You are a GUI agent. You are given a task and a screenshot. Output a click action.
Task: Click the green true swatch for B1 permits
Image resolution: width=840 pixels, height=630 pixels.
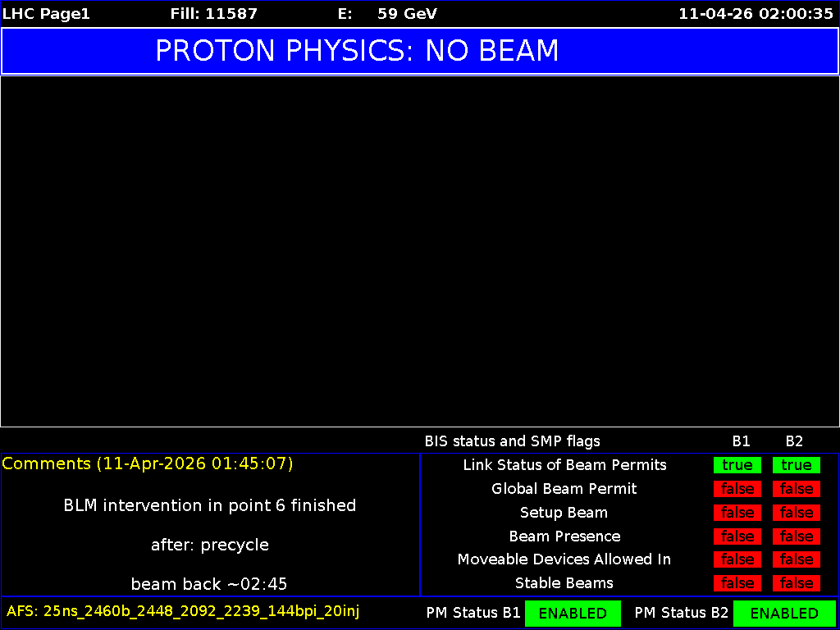(737, 465)
